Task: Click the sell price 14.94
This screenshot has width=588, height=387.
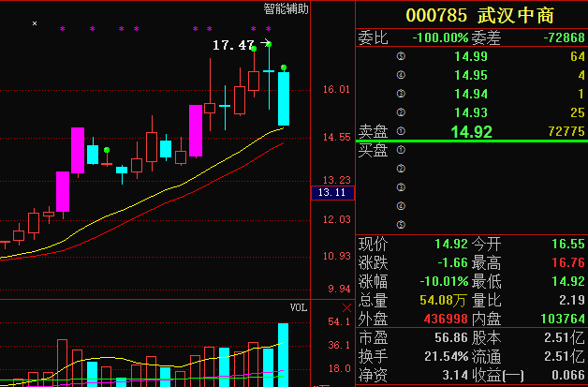Action: tap(471, 94)
